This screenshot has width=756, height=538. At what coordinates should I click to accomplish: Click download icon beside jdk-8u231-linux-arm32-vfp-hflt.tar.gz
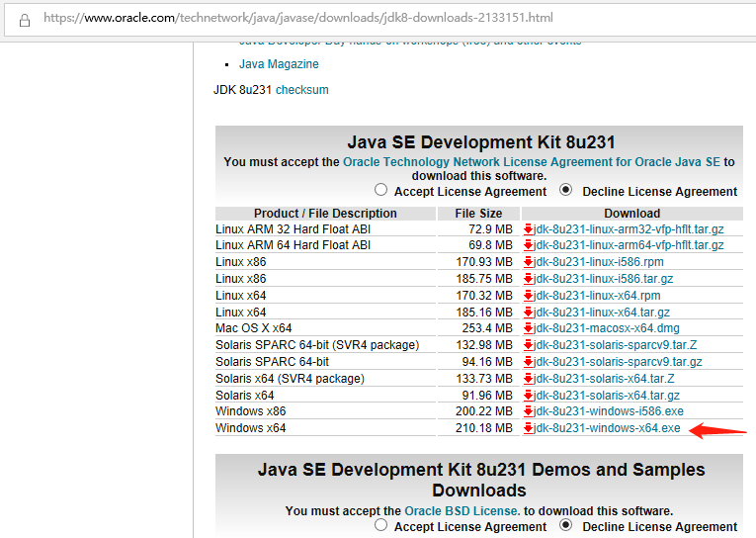point(529,229)
